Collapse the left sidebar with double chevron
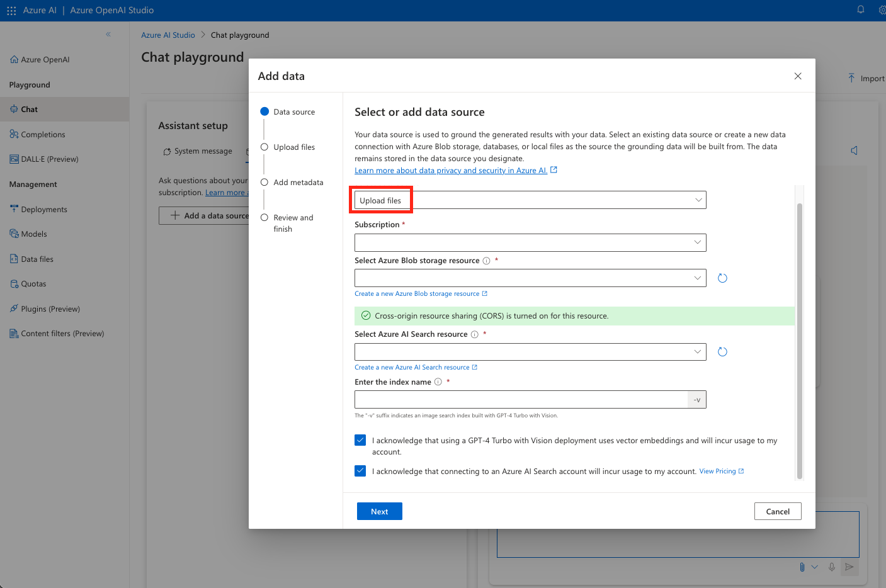 pos(108,35)
